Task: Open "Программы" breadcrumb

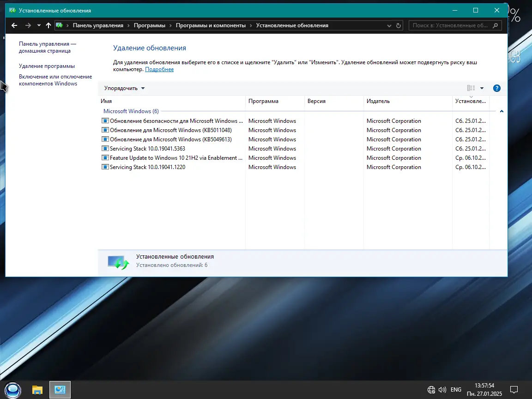Action: 150,25
